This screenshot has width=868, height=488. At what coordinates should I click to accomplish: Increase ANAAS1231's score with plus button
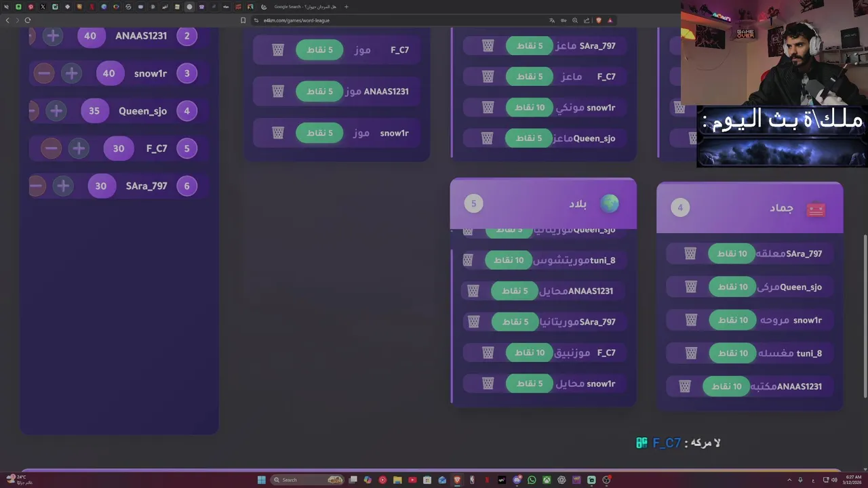(x=53, y=36)
